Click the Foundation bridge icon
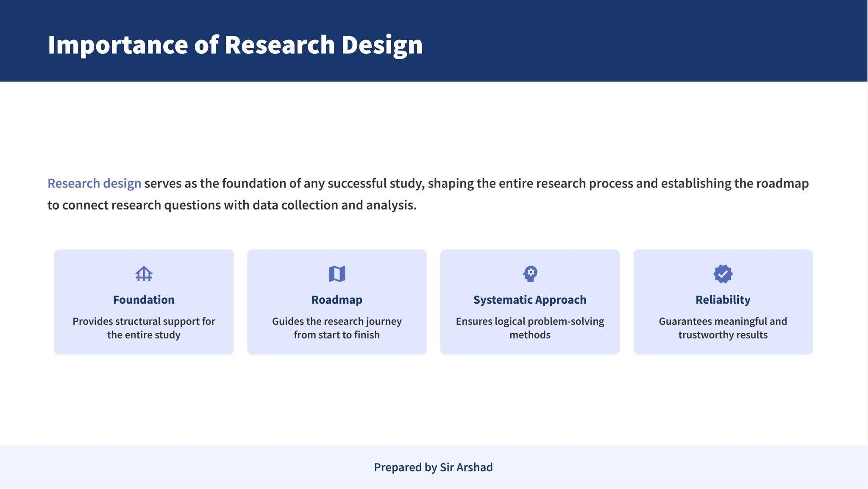The image size is (868, 489). click(x=144, y=274)
